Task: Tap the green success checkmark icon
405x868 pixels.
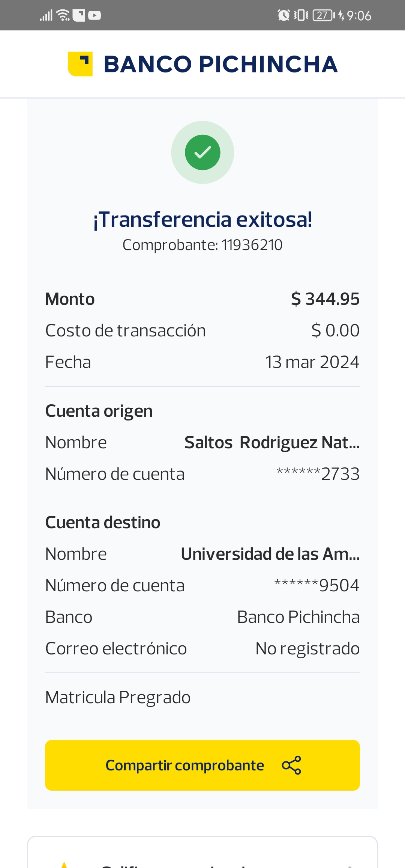Action: (202, 152)
